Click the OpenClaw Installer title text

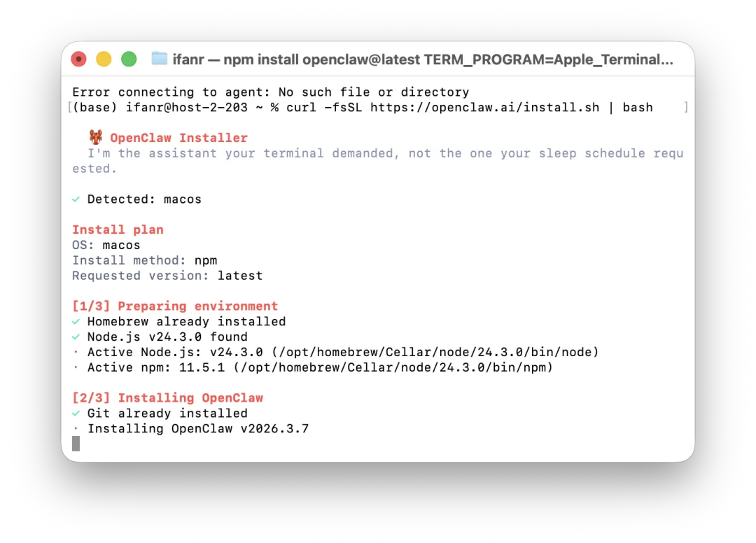179,138
